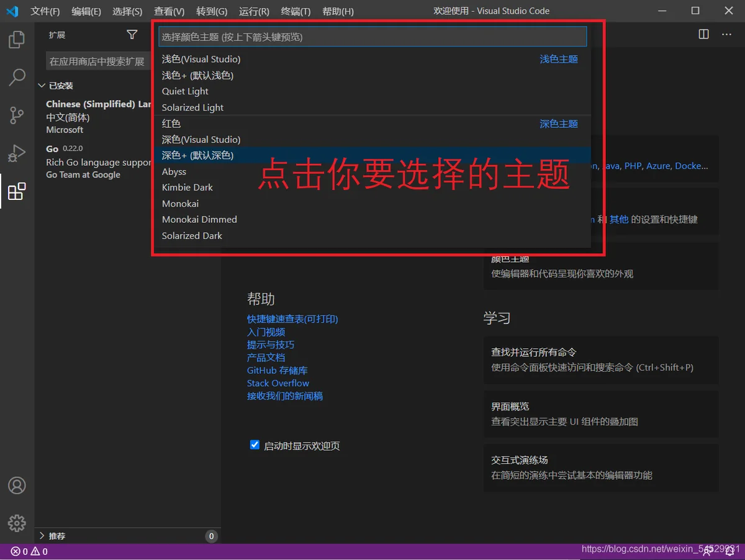Select the Monokai Dimmed theme
The image size is (745, 560).
372,219
